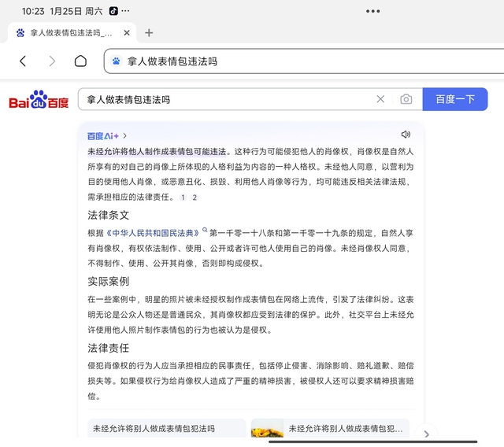Open Baidu camera image search
504x447 pixels.
(x=406, y=99)
